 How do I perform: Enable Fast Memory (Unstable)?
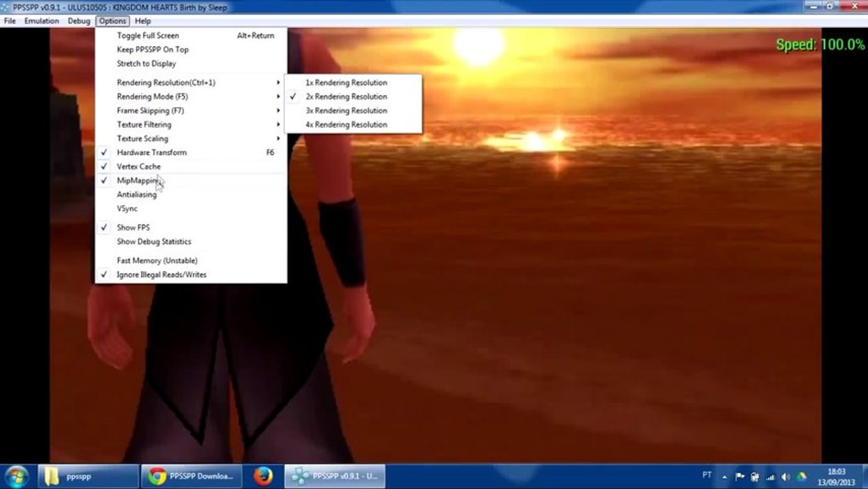(191, 261)
